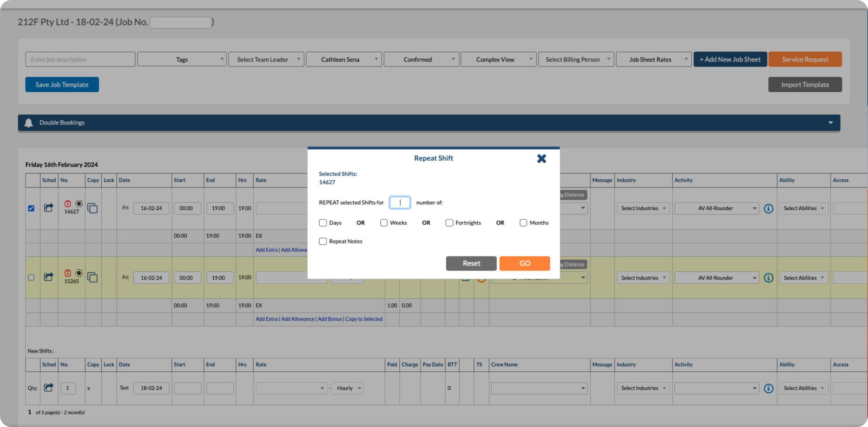Screen dimensions: 868x427
Task: Click the Double Bookings bell icon
Action: pos(29,123)
